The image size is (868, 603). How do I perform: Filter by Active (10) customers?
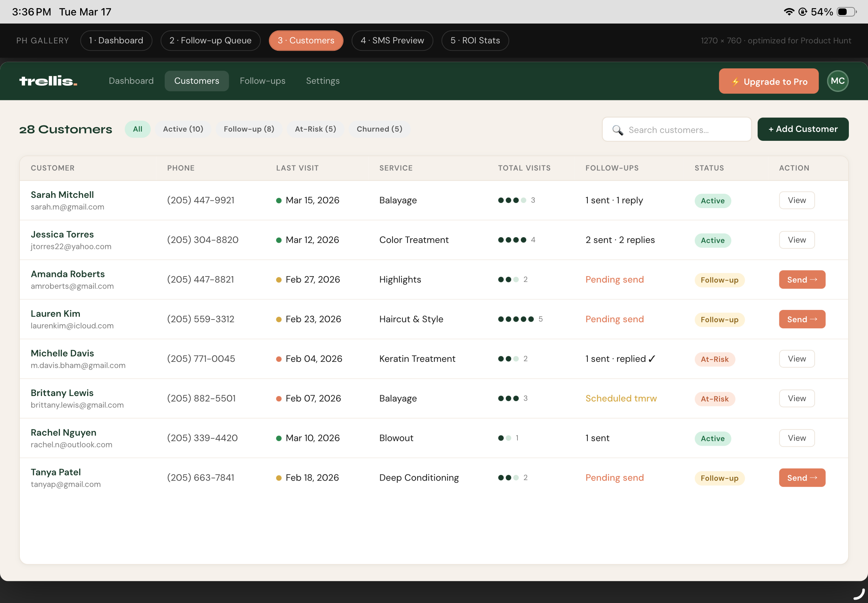[x=183, y=129]
